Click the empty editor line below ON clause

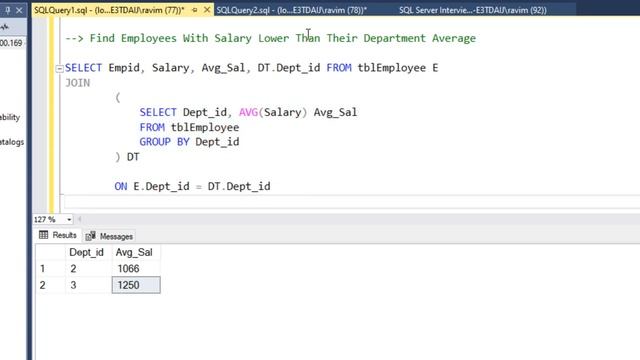pos(351,202)
